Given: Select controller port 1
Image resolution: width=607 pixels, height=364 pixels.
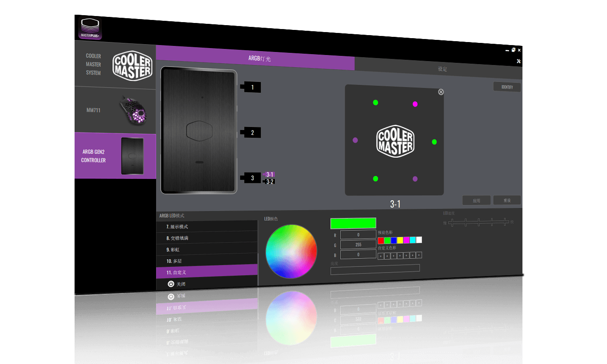Looking at the screenshot, I should point(251,88).
